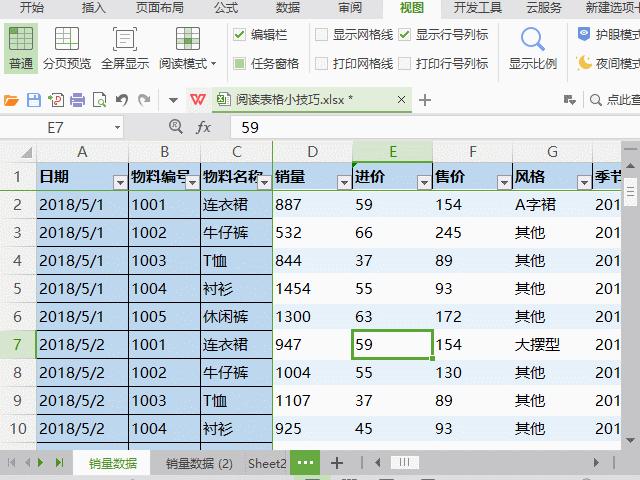The width and height of the screenshot is (640, 480).
Task: Click the Print icon
Action: (x=78, y=100)
